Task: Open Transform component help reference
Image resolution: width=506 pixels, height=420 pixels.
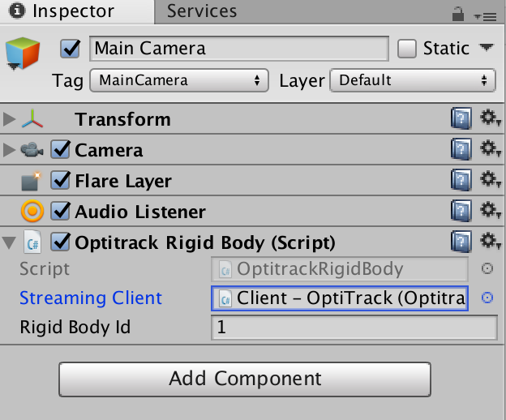Action: coord(461,118)
